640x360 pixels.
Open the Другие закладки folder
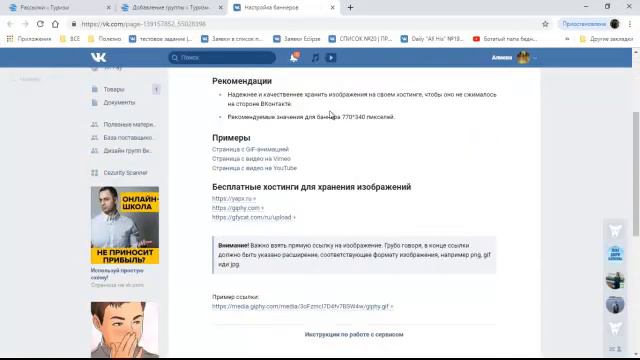coord(607,39)
